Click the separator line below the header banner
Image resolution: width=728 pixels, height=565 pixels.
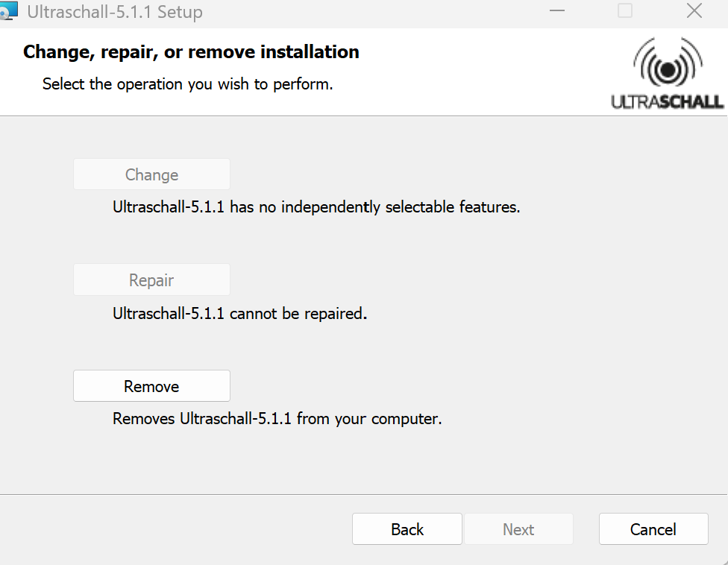coord(364,116)
